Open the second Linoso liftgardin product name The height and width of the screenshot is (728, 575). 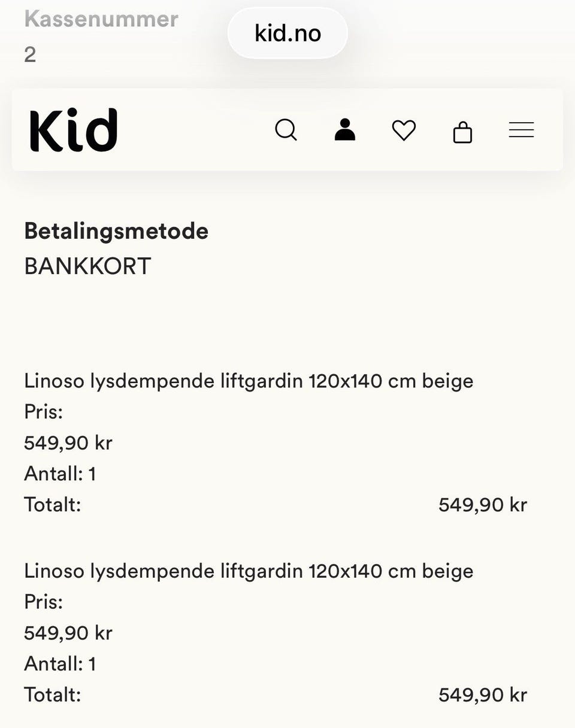[249, 571]
